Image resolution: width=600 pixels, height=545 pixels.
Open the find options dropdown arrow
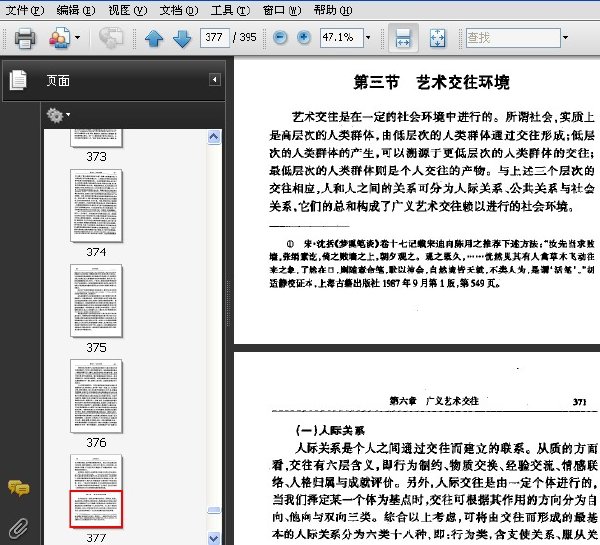565,38
